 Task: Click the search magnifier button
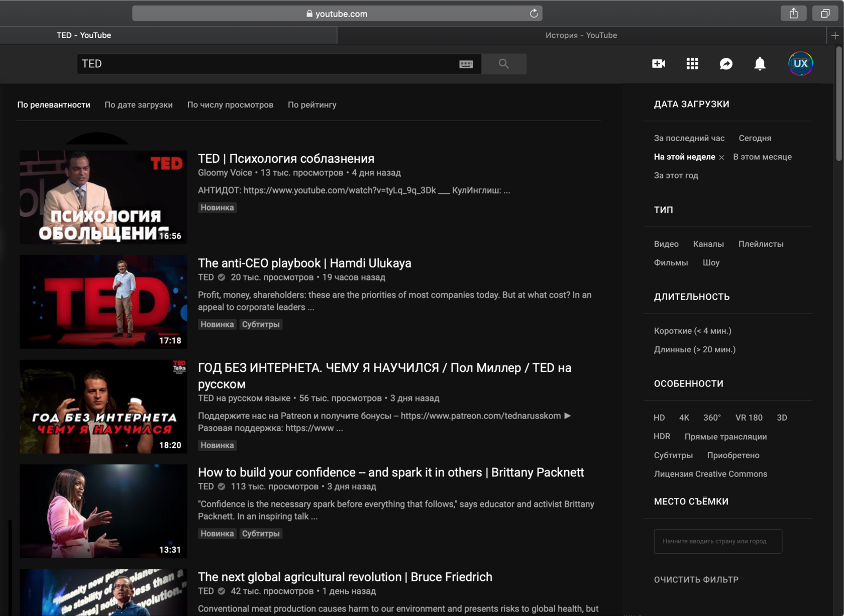tap(504, 64)
